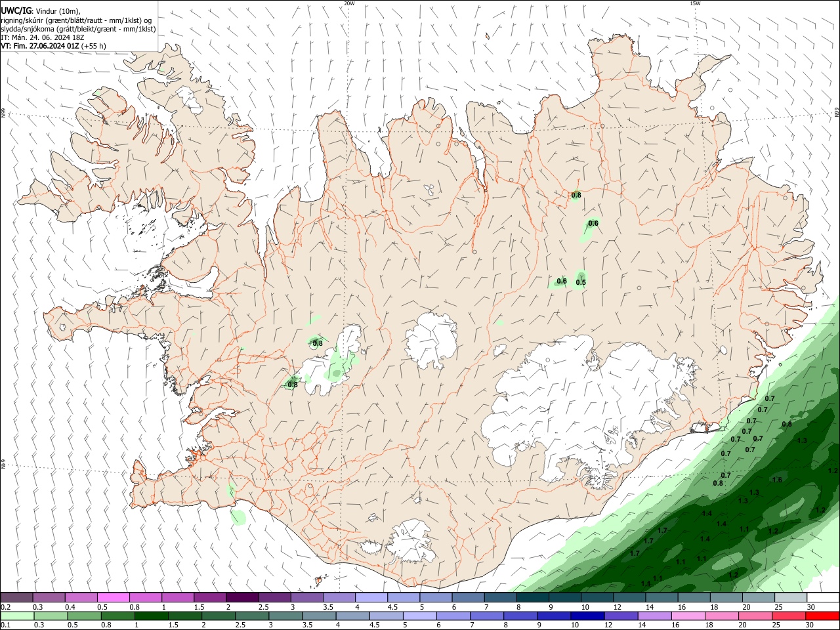Select the light pink 16–18 swatch in bottom row
The height and width of the screenshot is (630, 840).
click(688, 616)
